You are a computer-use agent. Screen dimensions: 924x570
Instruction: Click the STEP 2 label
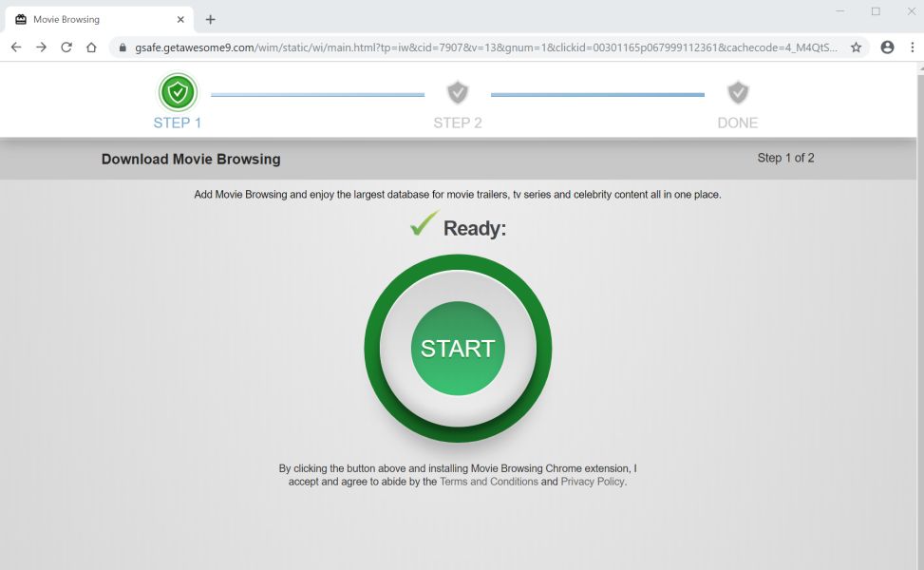(458, 123)
